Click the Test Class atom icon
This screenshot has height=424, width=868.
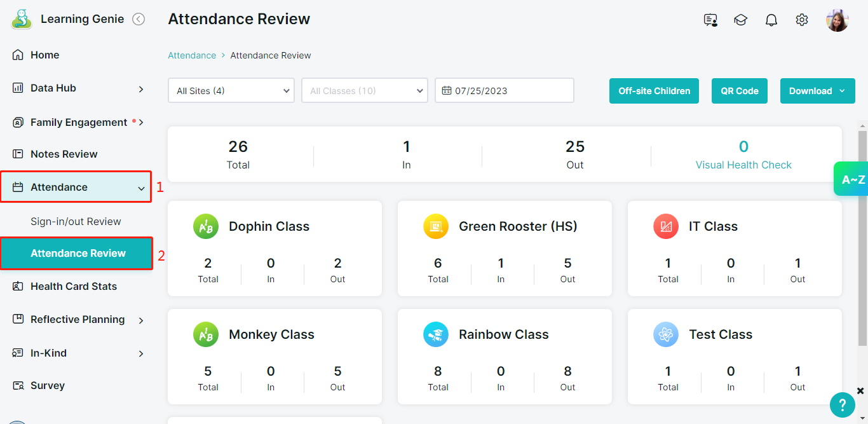666,334
